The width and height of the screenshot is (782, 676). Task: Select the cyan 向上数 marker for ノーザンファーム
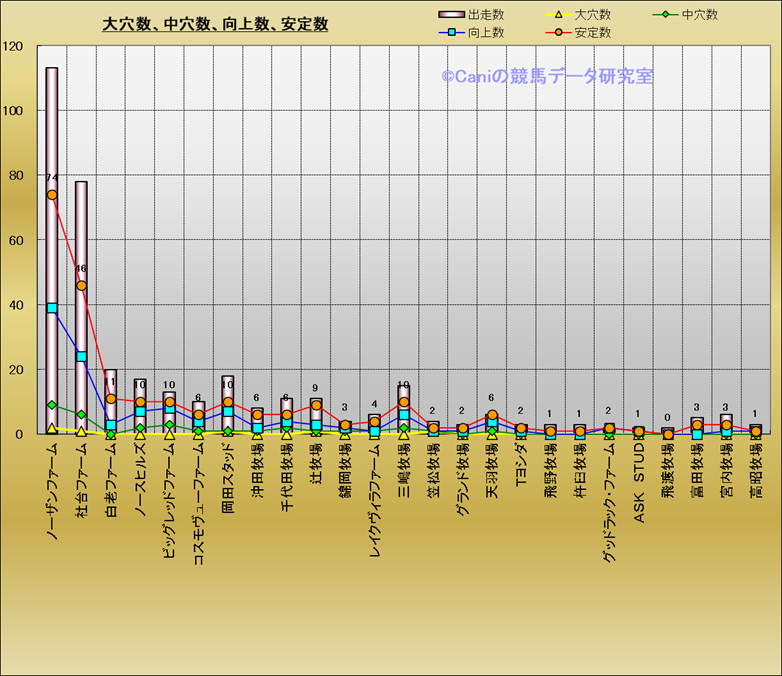52,308
